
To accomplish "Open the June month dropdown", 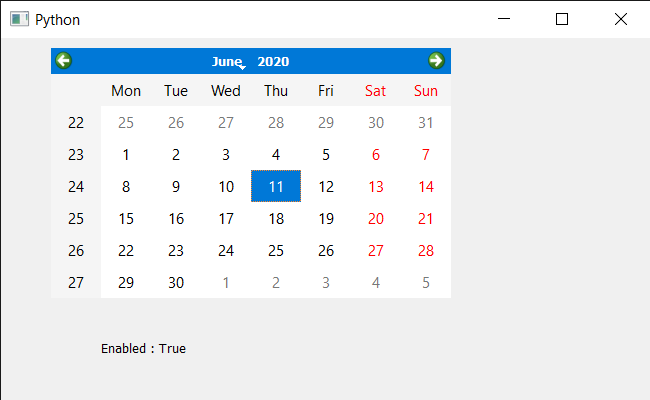I will 228,61.
